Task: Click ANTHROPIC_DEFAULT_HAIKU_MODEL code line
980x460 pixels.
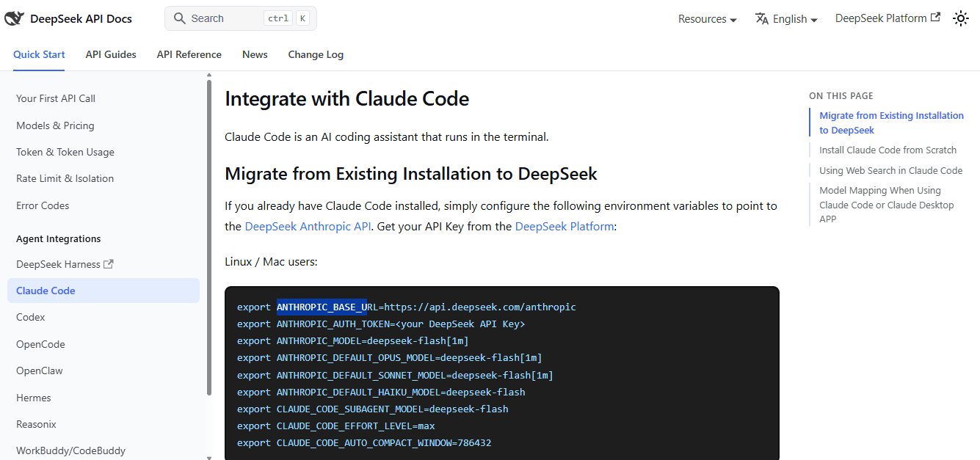Action: click(x=381, y=392)
